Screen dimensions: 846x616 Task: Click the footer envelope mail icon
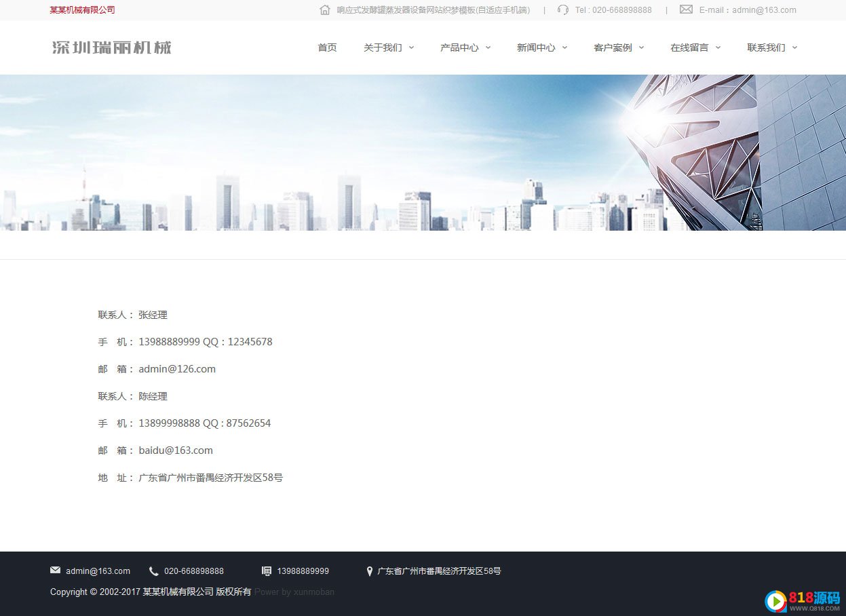pyautogui.click(x=55, y=571)
